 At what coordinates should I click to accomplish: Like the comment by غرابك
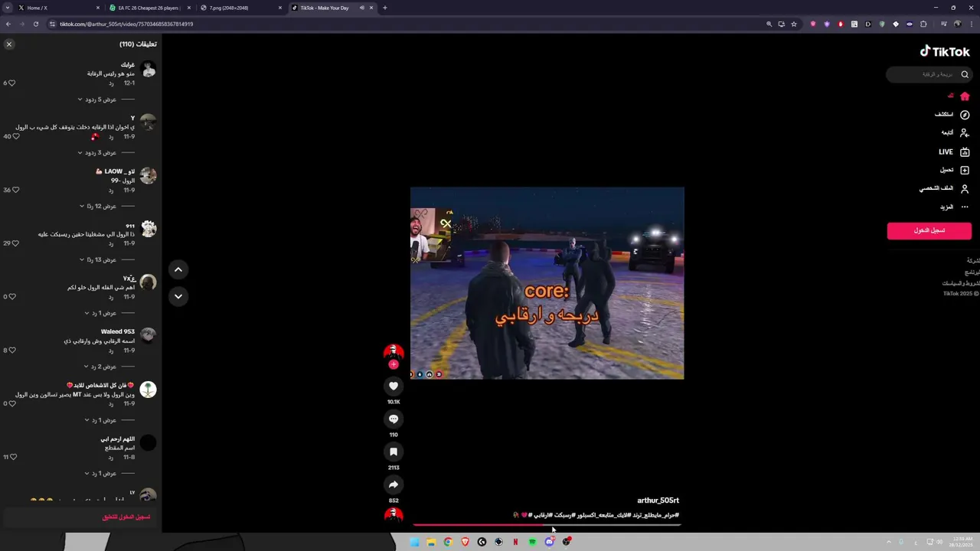pyautogui.click(x=11, y=83)
